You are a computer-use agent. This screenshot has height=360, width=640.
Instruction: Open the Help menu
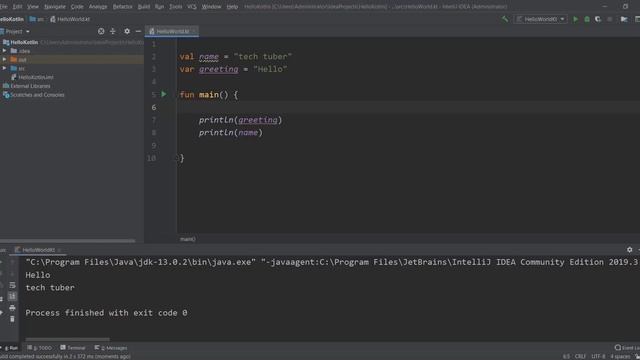click(x=232, y=7)
